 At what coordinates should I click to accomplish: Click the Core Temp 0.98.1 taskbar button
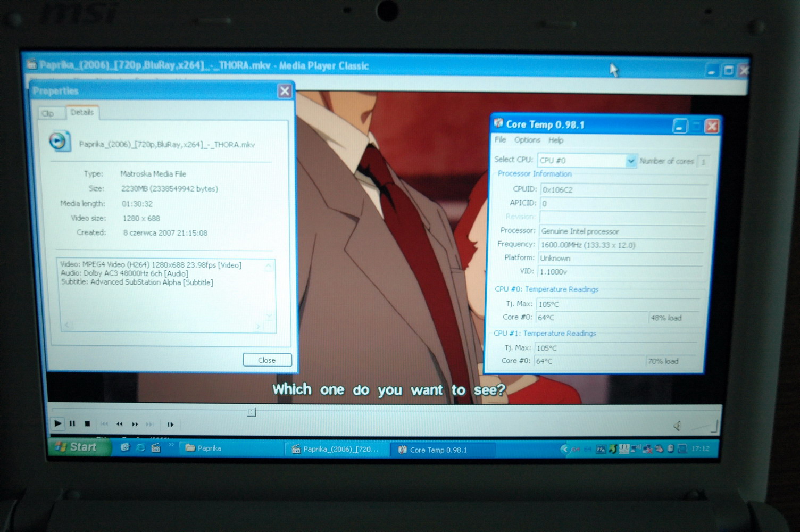(x=443, y=450)
